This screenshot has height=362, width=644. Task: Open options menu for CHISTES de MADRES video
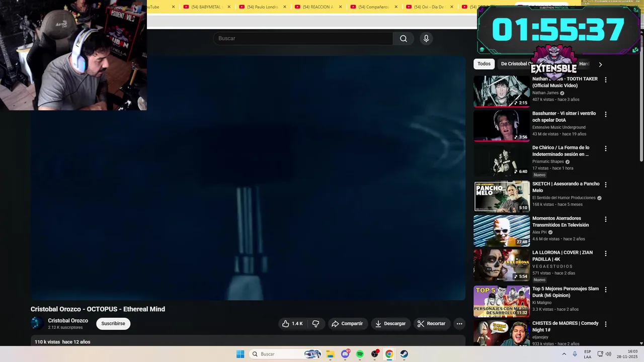(606, 324)
